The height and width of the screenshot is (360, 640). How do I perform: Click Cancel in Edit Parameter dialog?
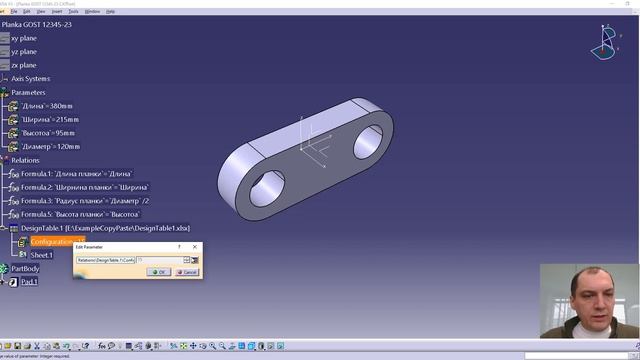point(187,272)
